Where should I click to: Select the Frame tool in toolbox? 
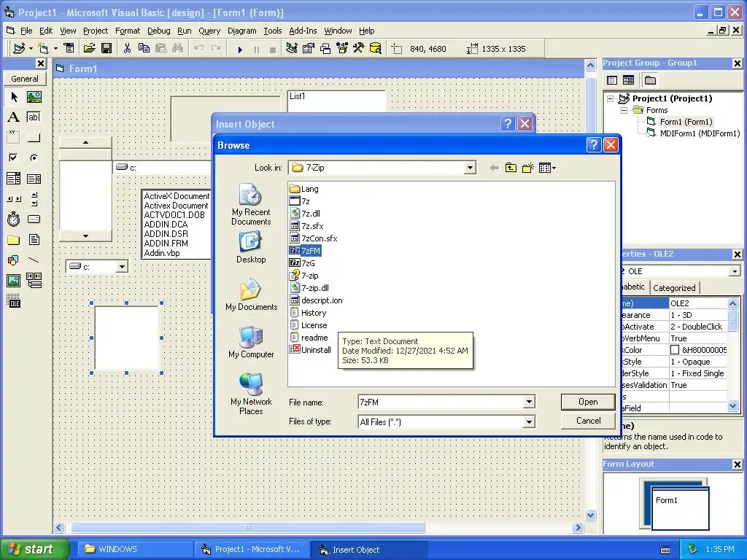click(x=14, y=138)
